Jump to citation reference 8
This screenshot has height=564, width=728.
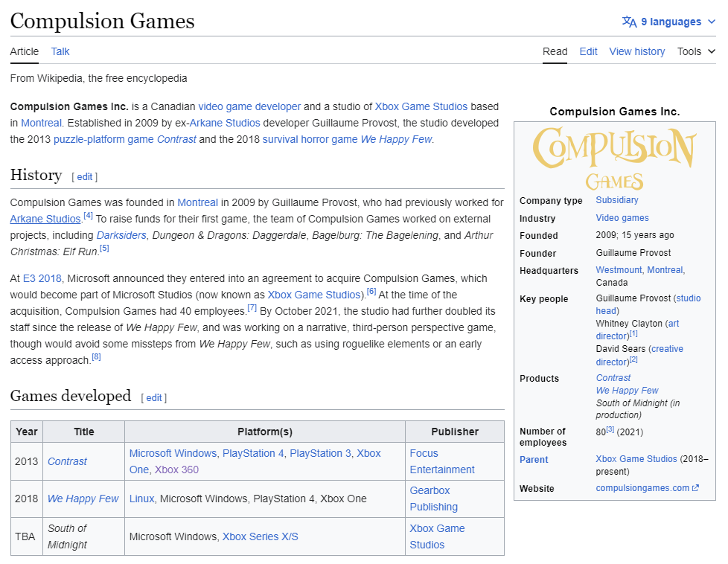(x=96, y=357)
